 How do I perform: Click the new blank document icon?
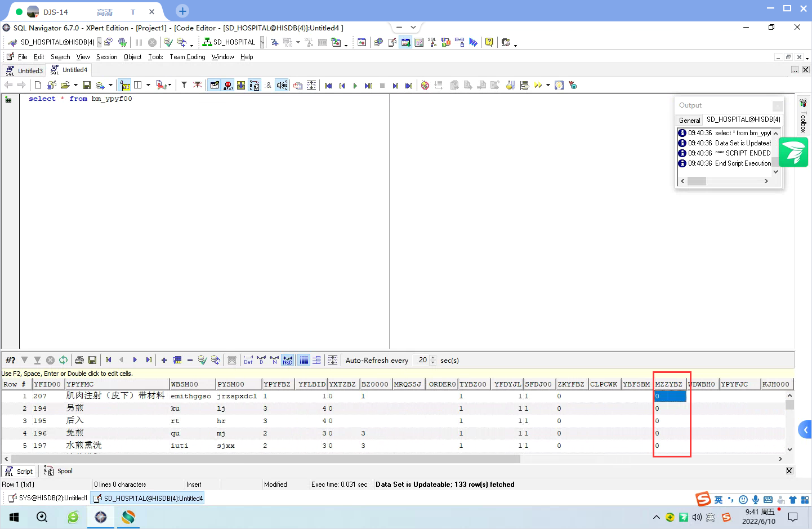pos(38,85)
